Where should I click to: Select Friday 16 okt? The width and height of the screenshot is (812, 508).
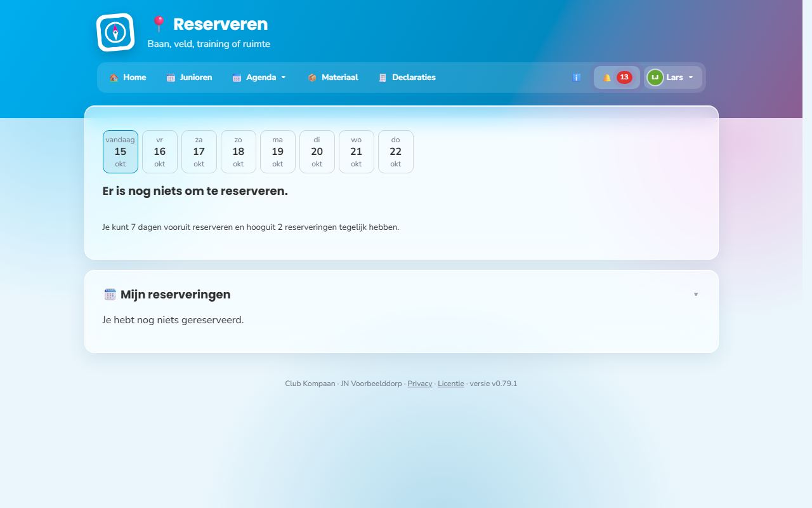[160, 152]
